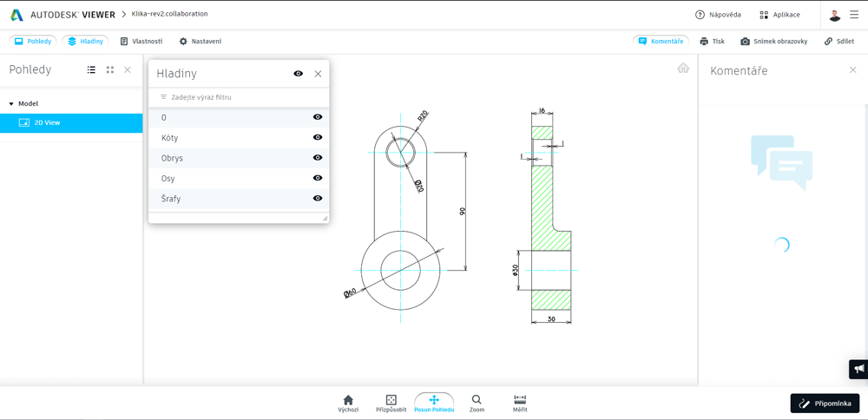868x420 pixels.
Task: Hide layer 0
Action: coord(318,117)
